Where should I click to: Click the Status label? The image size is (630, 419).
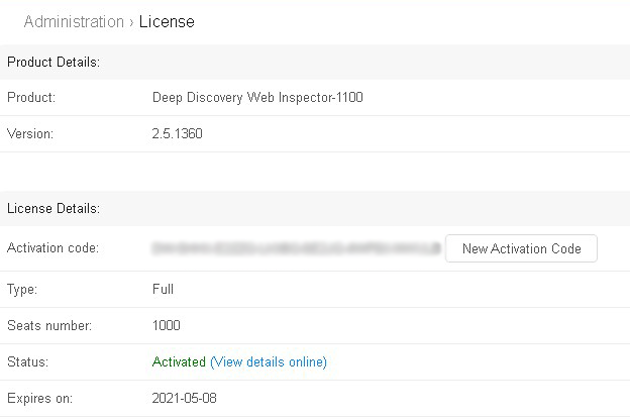(27, 362)
